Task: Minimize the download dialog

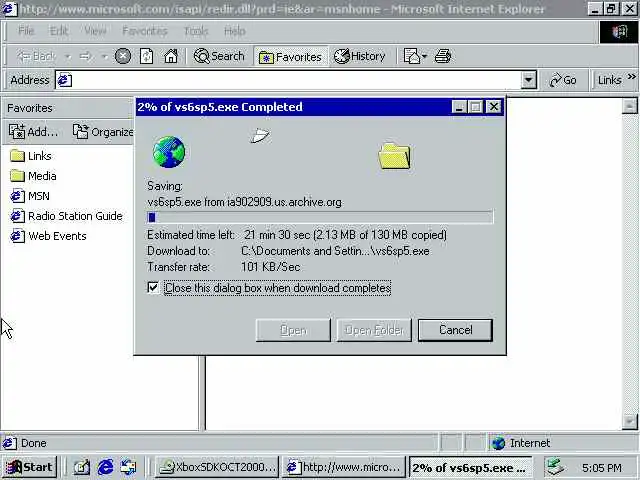Action: [459, 107]
